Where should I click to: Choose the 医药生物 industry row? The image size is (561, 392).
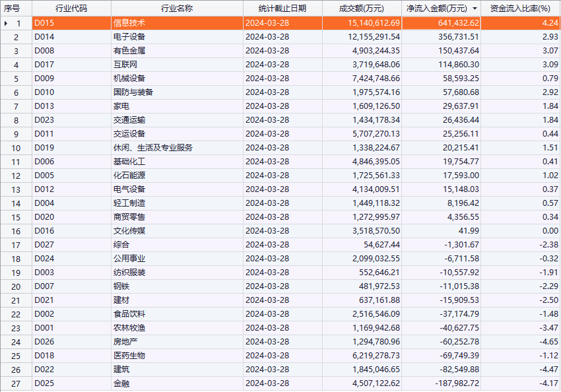(x=129, y=356)
